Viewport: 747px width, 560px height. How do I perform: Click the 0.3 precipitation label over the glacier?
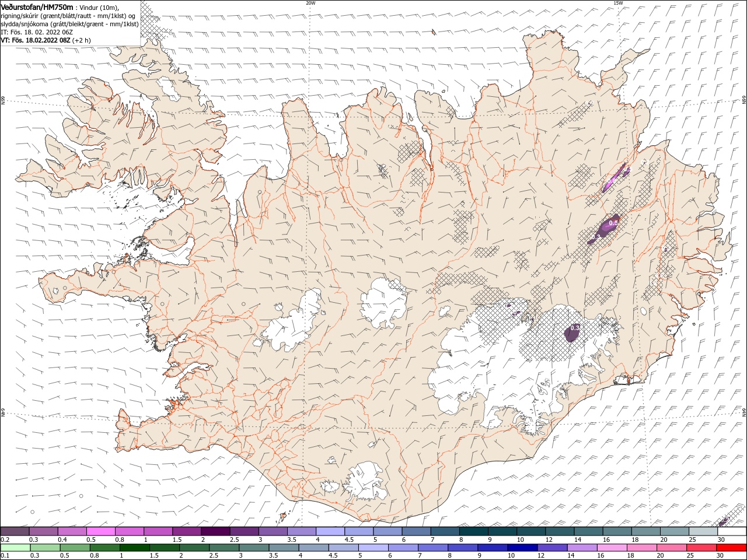coord(575,328)
